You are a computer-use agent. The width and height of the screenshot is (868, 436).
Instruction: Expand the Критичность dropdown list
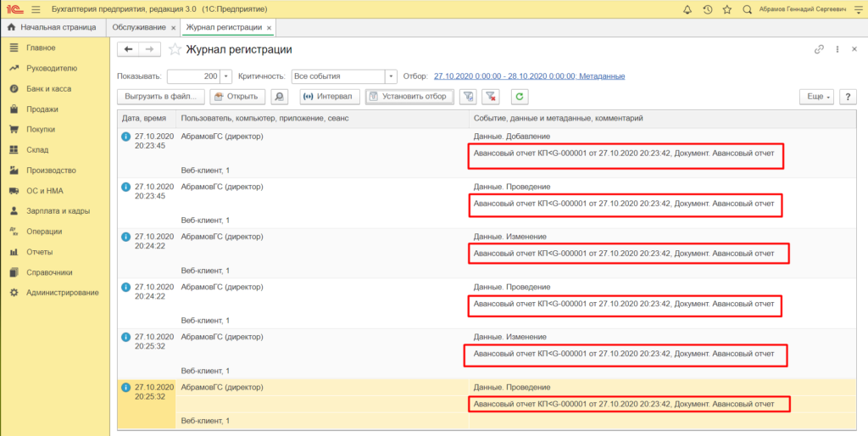[x=392, y=76]
